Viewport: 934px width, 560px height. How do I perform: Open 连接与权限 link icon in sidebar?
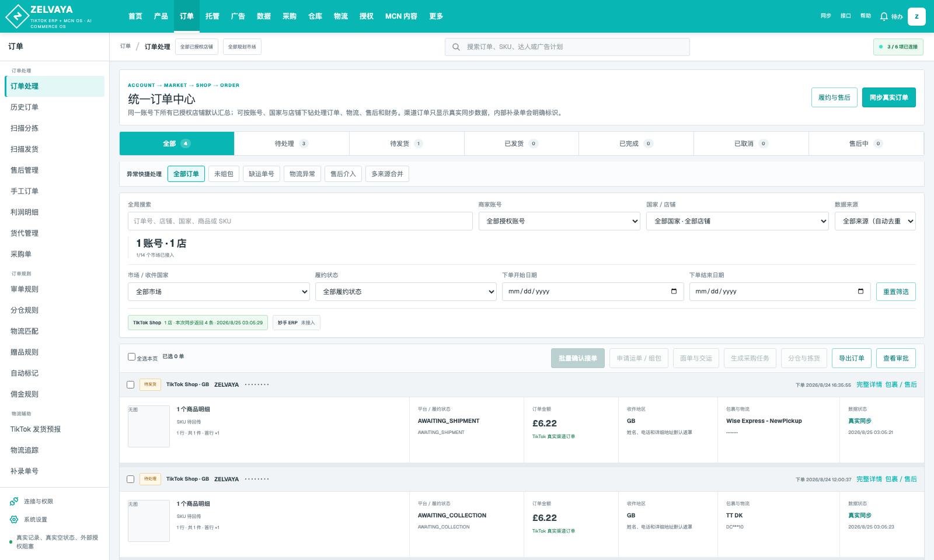pos(14,501)
